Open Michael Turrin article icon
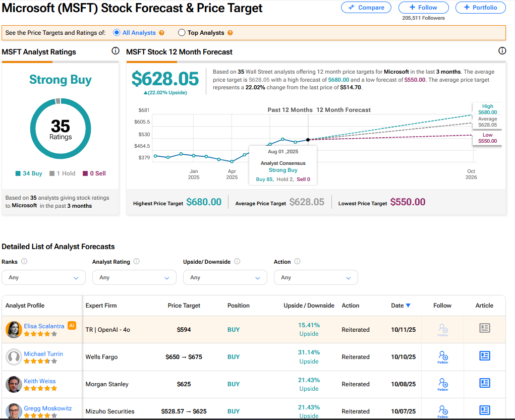This screenshot has width=515, height=420. 484,356
